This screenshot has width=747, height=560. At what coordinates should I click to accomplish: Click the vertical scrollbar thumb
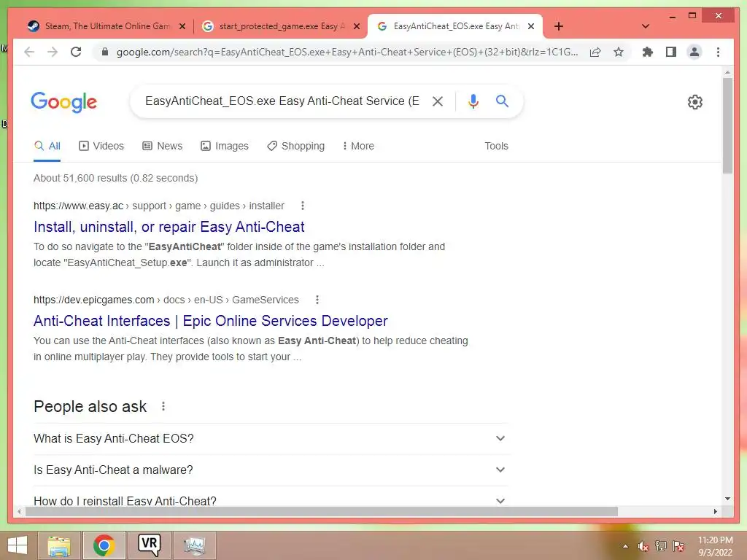[x=727, y=125]
